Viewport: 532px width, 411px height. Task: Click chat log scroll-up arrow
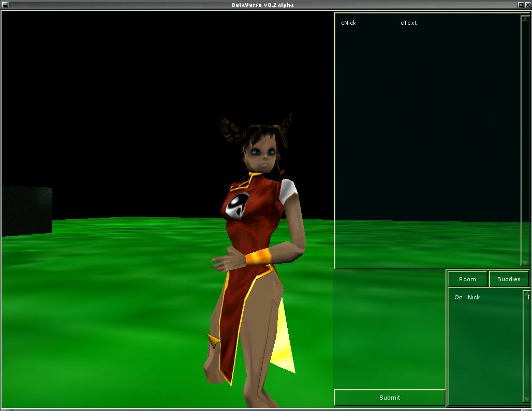point(525,19)
